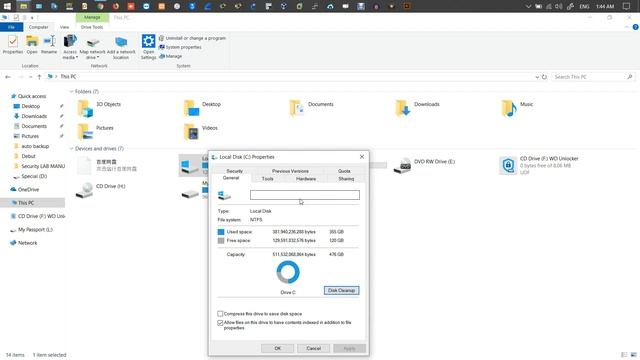Image resolution: width=640 pixels, height=360 pixels.
Task: Open the Access media dropdown
Action: [70, 47]
